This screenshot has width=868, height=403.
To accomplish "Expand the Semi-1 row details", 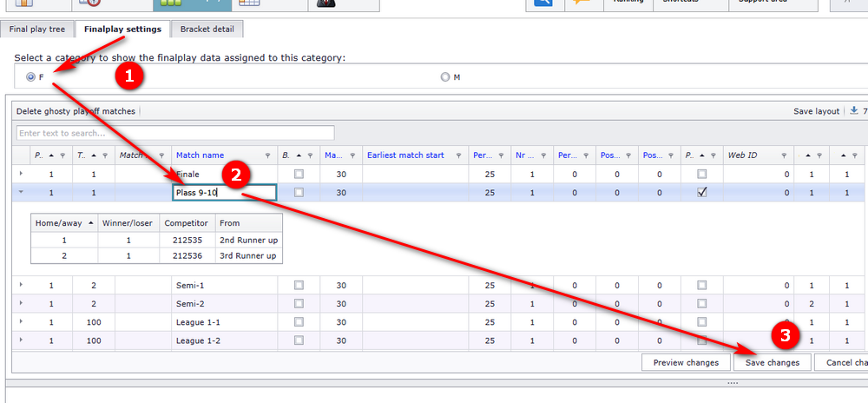I will pyautogui.click(x=21, y=285).
